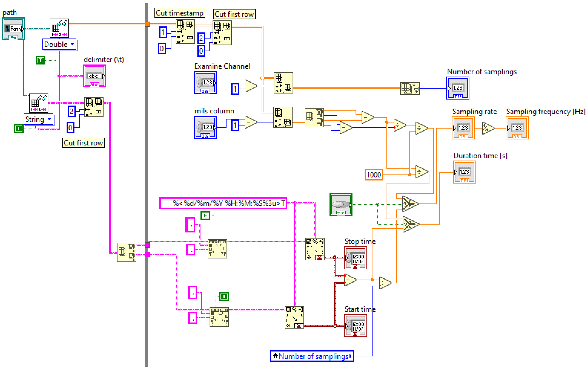Click the Examine Channel numeric control
This screenshot has height=370, width=588.
click(205, 82)
